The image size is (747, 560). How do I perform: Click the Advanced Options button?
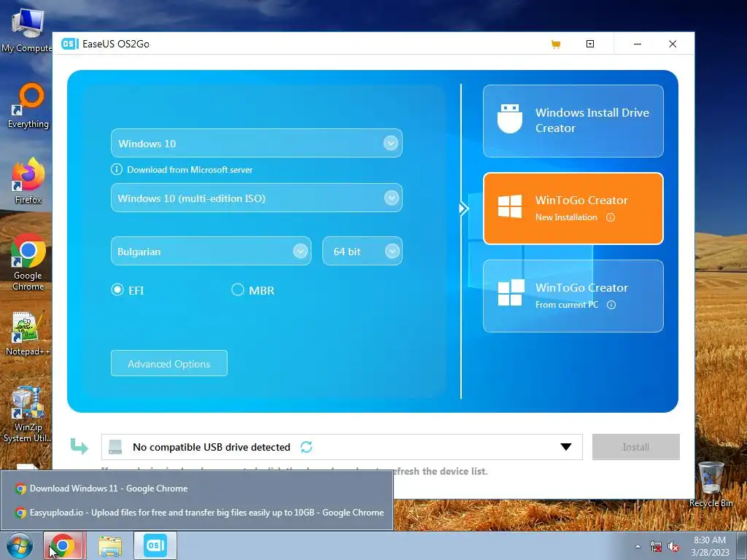click(x=169, y=363)
